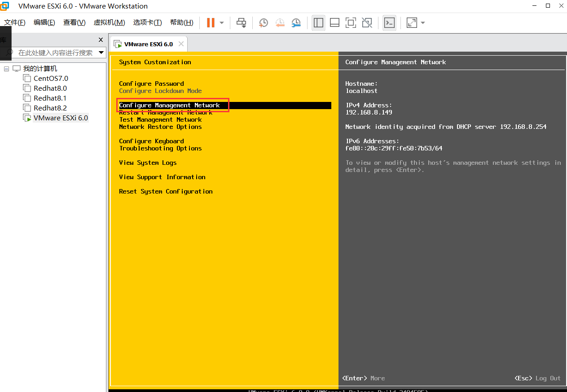Open the stretch display dropdown arrow
Viewport: 567px width, 392px height.
[x=422, y=22]
